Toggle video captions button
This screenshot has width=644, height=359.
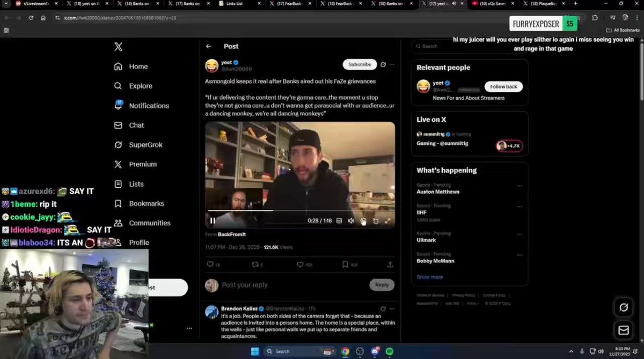point(339,221)
